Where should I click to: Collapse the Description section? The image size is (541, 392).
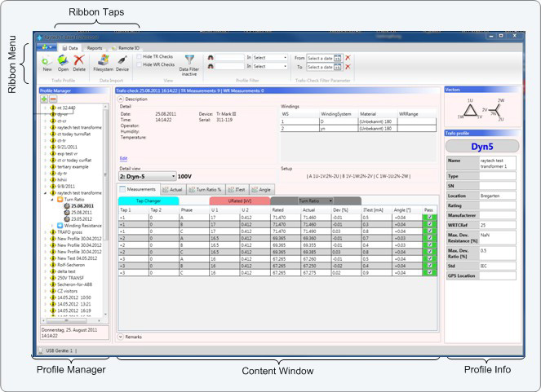click(121, 99)
